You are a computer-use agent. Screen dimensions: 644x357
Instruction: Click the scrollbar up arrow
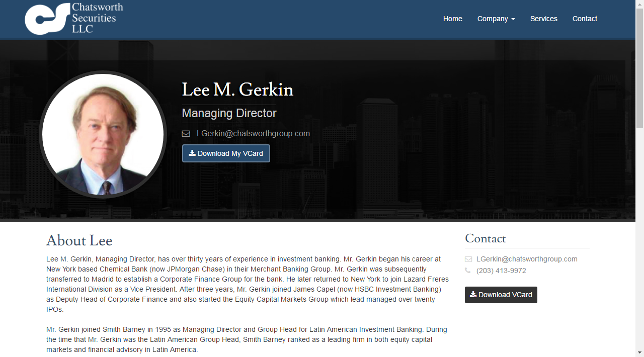click(640, 4)
